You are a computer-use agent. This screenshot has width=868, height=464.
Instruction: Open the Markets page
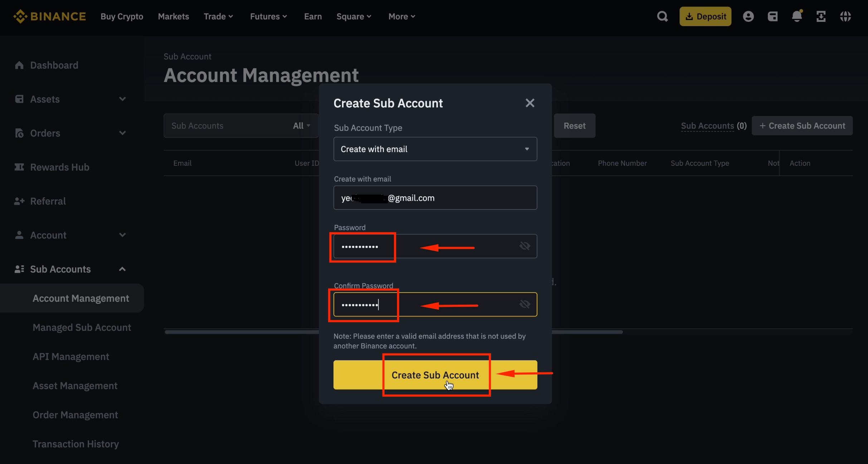(173, 16)
